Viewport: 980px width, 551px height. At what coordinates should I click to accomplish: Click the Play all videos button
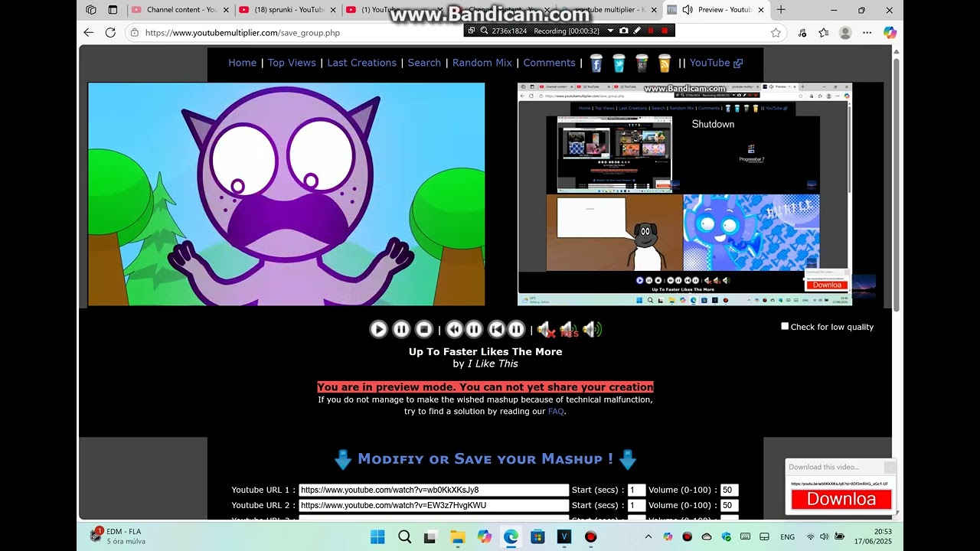coord(378,329)
